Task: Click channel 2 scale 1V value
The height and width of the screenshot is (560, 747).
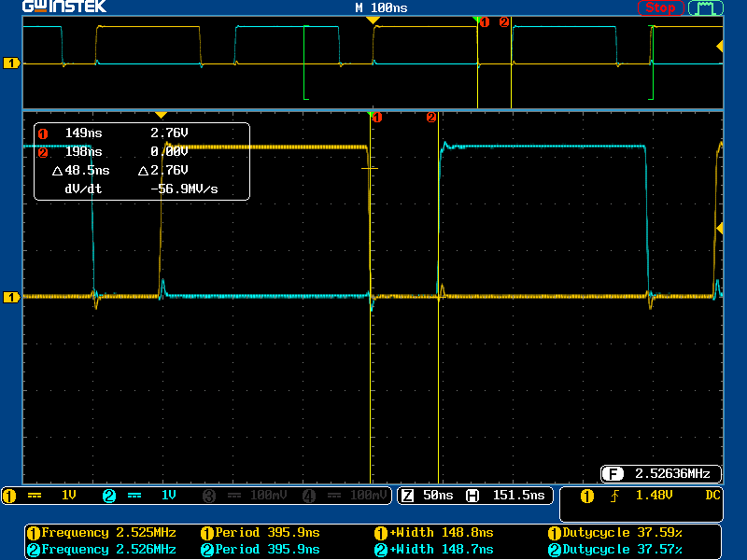Action: tap(169, 496)
